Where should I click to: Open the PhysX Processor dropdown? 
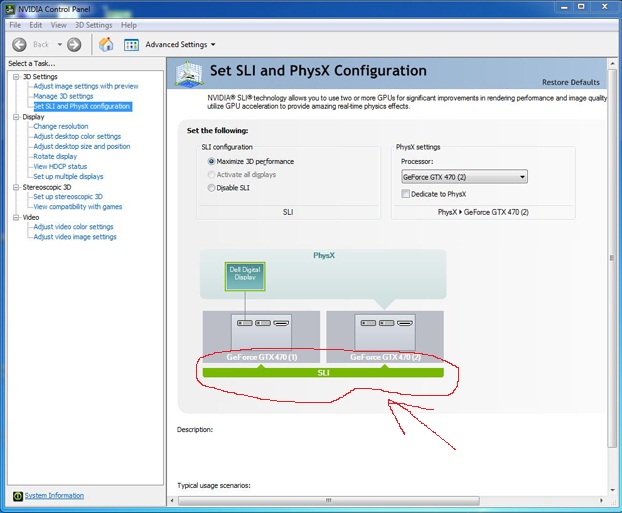464,177
